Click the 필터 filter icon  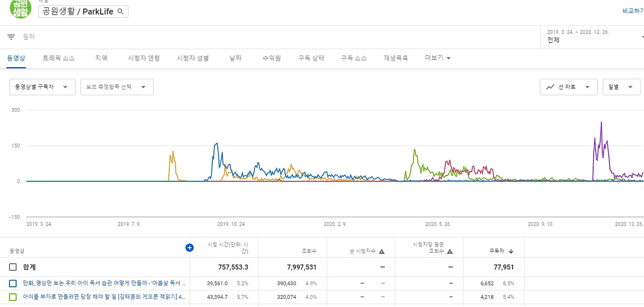(x=10, y=36)
